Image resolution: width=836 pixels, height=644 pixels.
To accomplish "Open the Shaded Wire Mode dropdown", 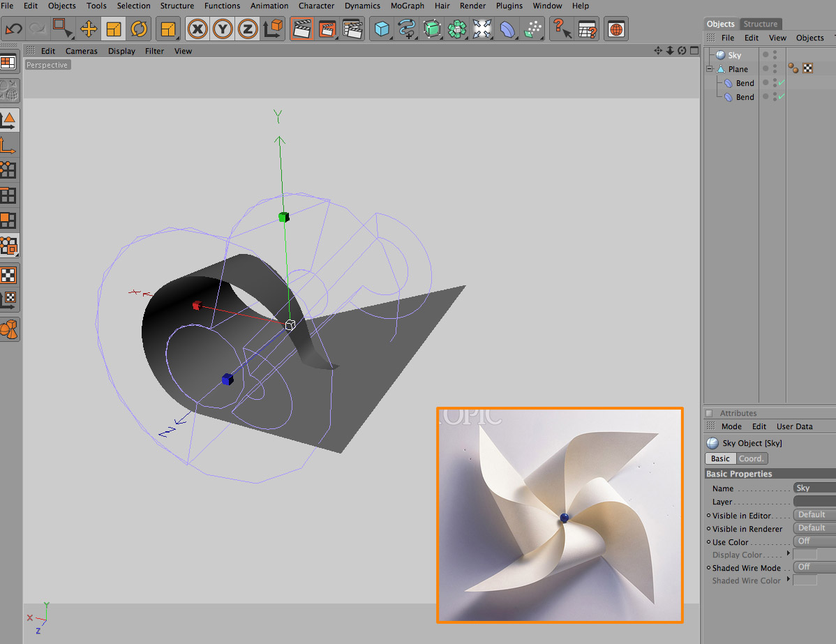I will (814, 567).
